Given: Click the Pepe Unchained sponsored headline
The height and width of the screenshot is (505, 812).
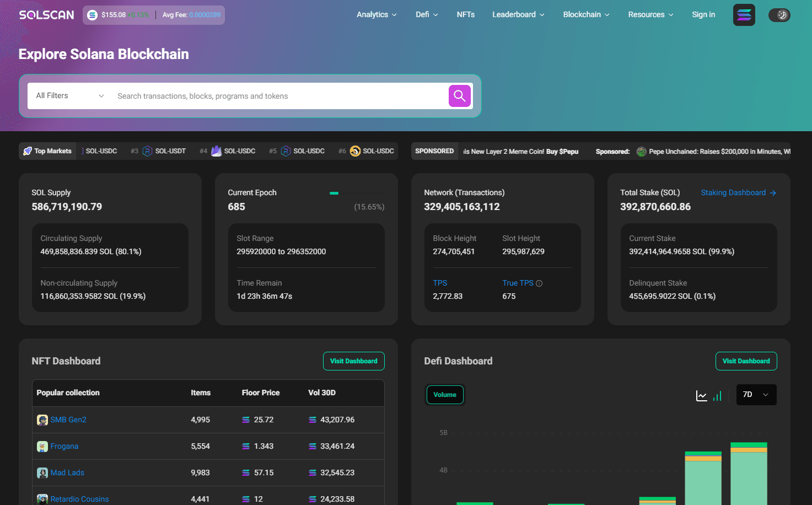Looking at the screenshot, I should 719,152.
